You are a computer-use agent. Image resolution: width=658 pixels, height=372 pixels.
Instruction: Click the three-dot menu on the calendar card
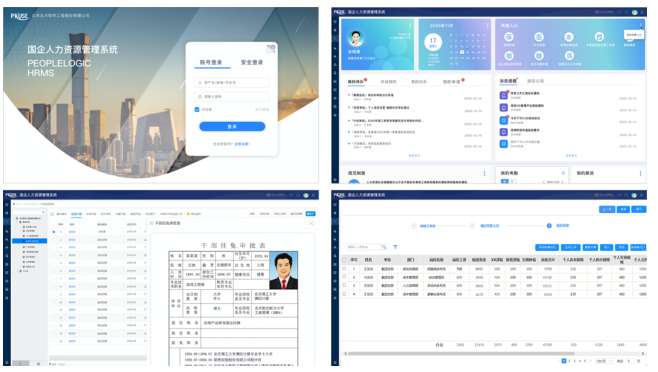[487, 26]
